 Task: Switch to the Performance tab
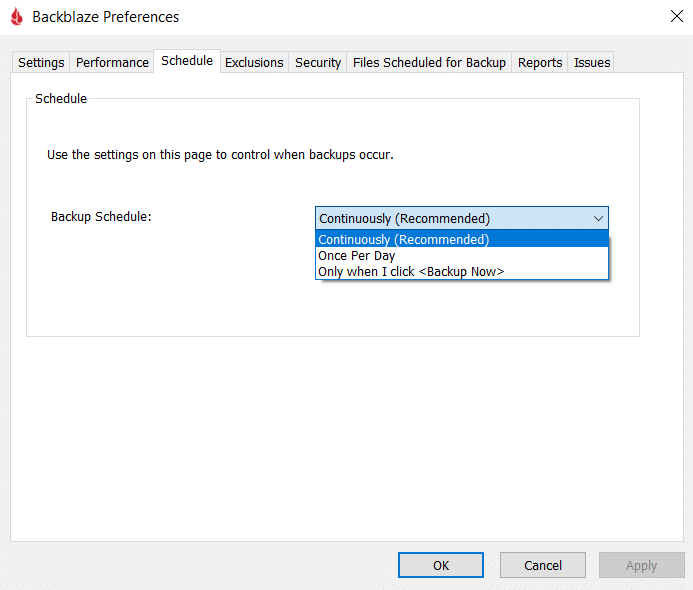[x=112, y=62]
